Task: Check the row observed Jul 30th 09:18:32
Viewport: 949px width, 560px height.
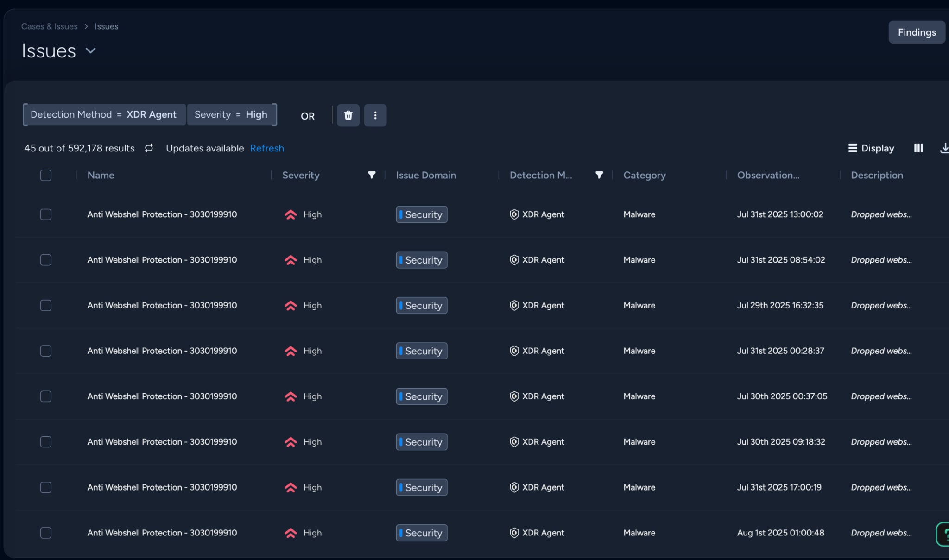Action: (x=45, y=442)
